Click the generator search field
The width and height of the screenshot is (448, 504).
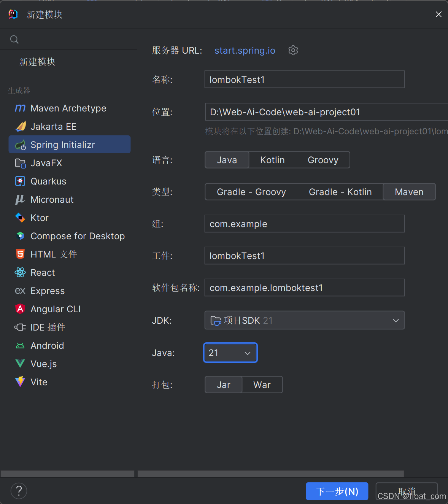click(68, 40)
